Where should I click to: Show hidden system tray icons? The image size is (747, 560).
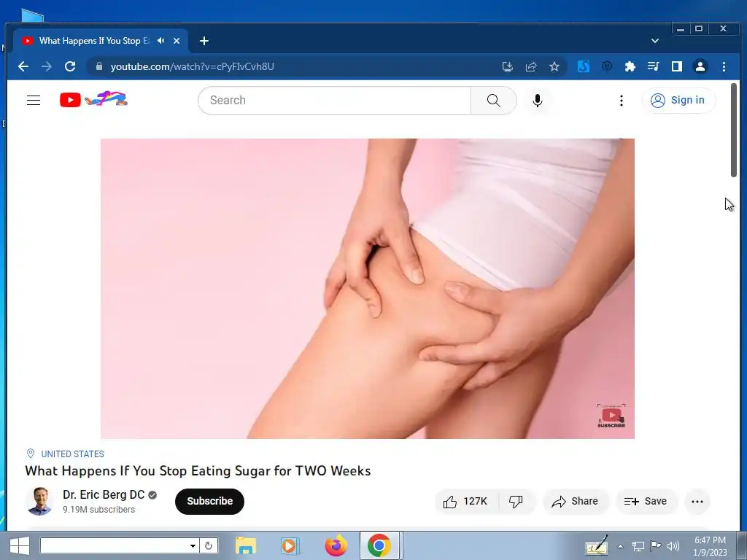620,546
